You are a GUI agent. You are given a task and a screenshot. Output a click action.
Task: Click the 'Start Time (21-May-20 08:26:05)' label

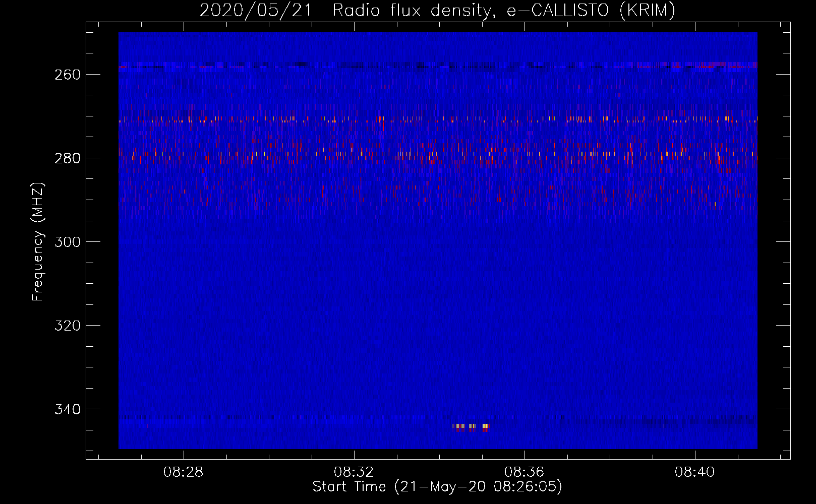[x=437, y=486]
